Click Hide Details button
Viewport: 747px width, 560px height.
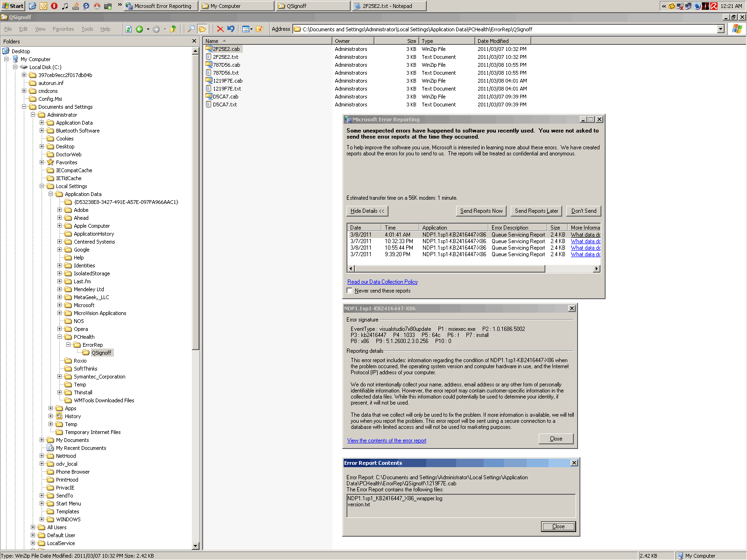click(x=367, y=211)
